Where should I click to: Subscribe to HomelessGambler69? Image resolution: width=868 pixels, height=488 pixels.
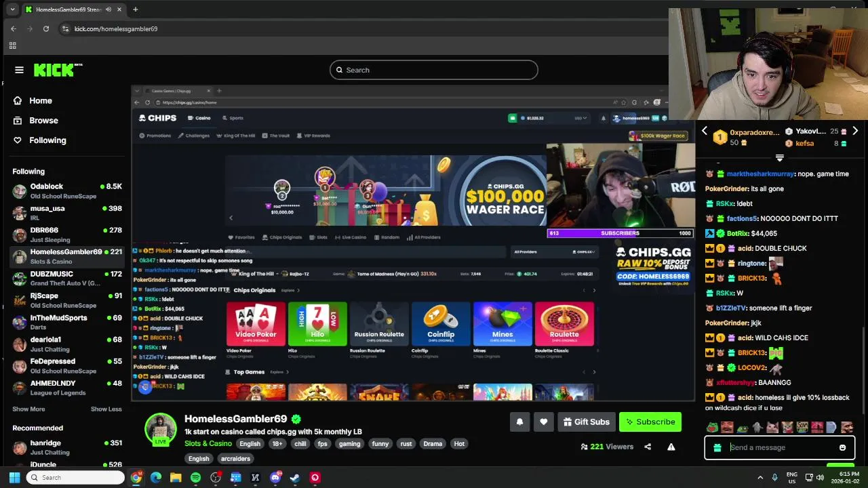coord(650,422)
